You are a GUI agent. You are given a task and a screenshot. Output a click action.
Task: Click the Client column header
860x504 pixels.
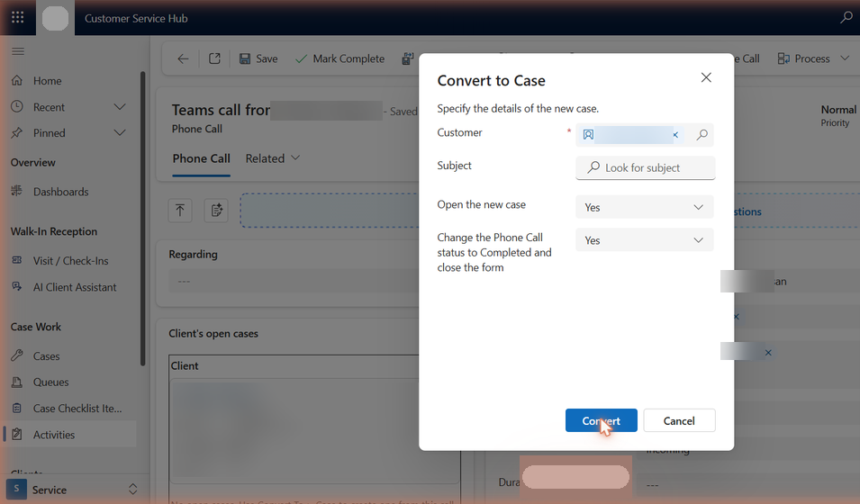coord(185,365)
